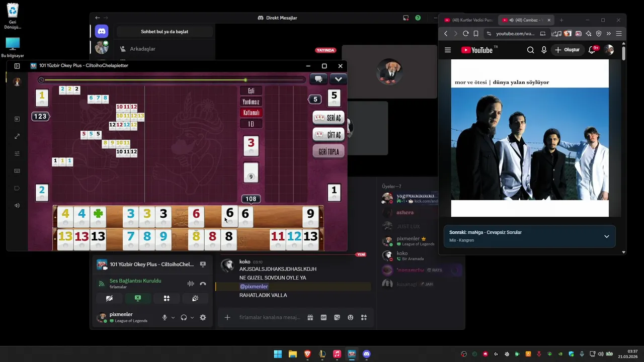Click the youtube.com address bar
The width and height of the screenshot is (644, 362).
pyautogui.click(x=515, y=34)
